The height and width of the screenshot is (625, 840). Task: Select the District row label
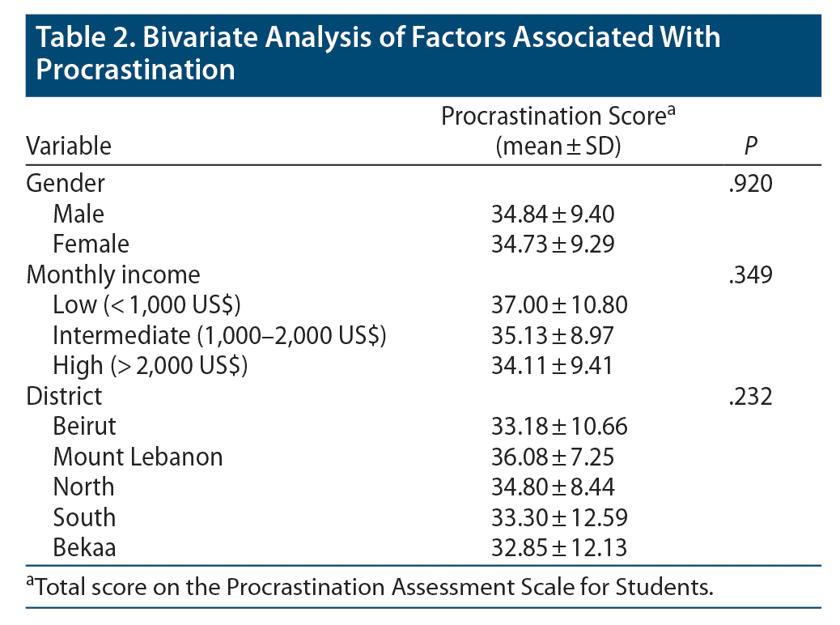pos(65,396)
